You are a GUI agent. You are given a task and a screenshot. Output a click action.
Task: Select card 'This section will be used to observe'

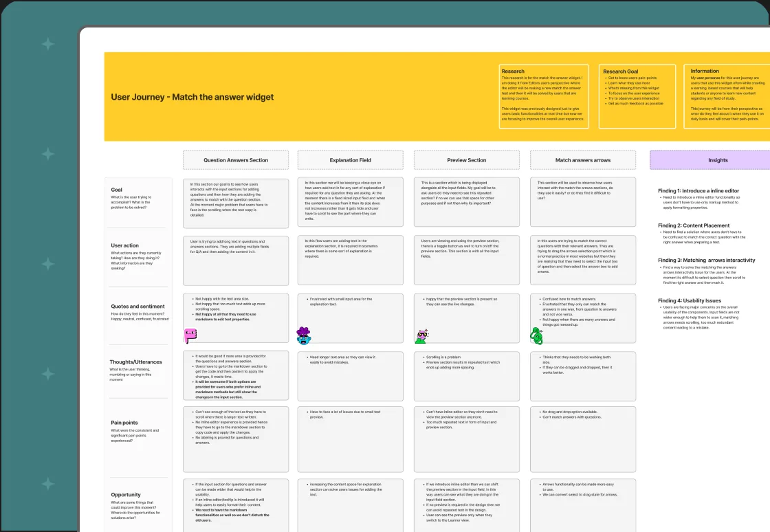pos(583,202)
